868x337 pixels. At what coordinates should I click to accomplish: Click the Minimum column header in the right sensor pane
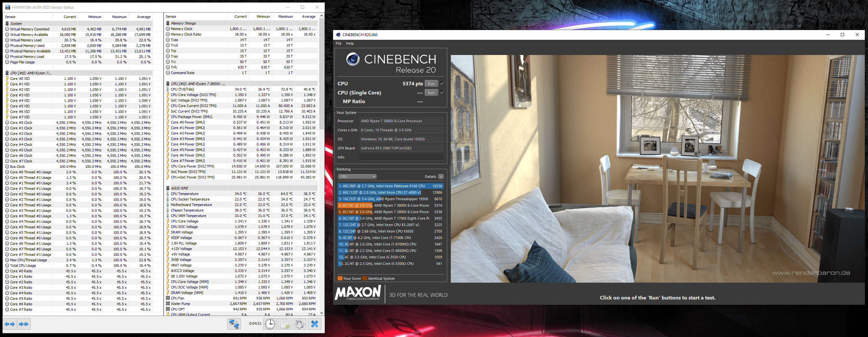(x=260, y=16)
